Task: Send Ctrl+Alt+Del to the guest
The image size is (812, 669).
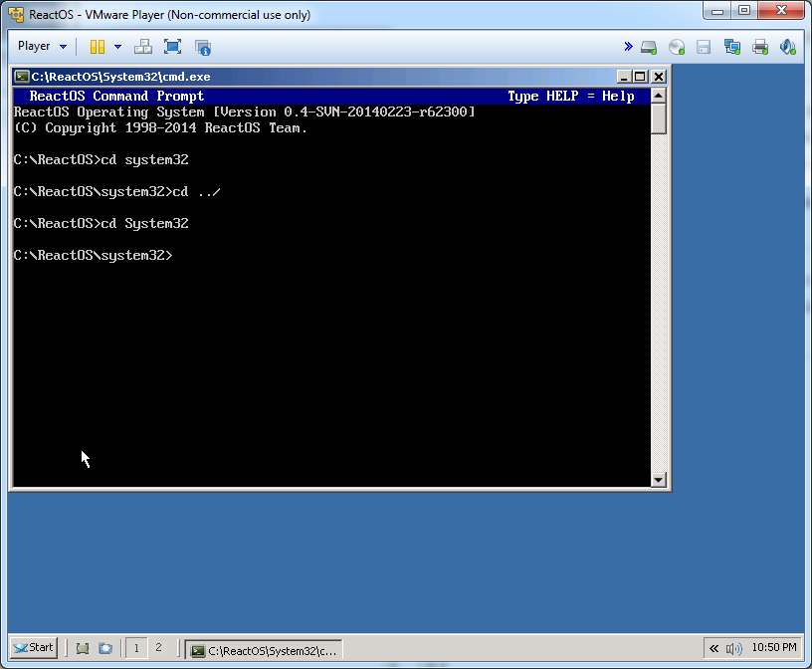Action: point(143,47)
